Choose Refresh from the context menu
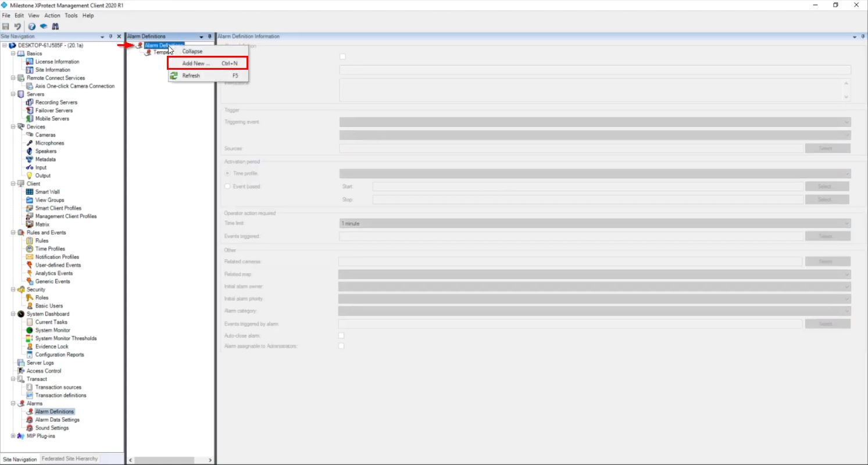Screen dimensions: 868x465 [208, 76]
